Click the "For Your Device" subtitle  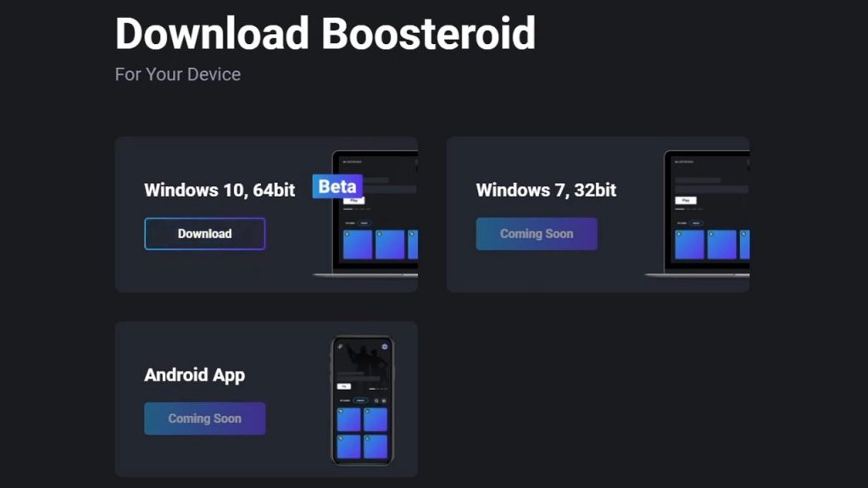[178, 75]
